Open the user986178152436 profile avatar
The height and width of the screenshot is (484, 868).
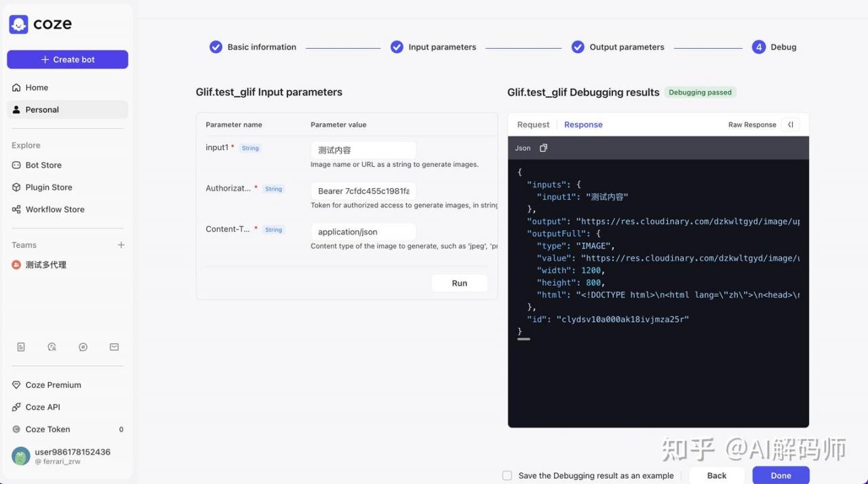tap(21, 456)
